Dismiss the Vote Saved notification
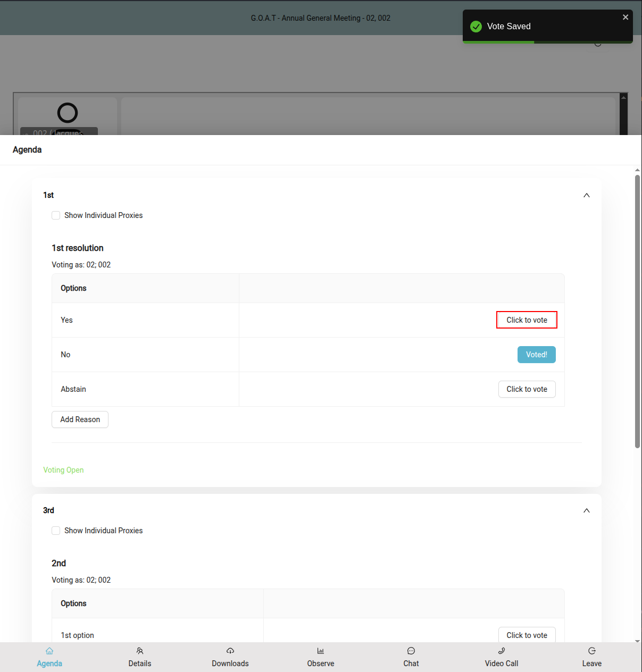Screen dimensions: 642x672 click(x=626, y=18)
